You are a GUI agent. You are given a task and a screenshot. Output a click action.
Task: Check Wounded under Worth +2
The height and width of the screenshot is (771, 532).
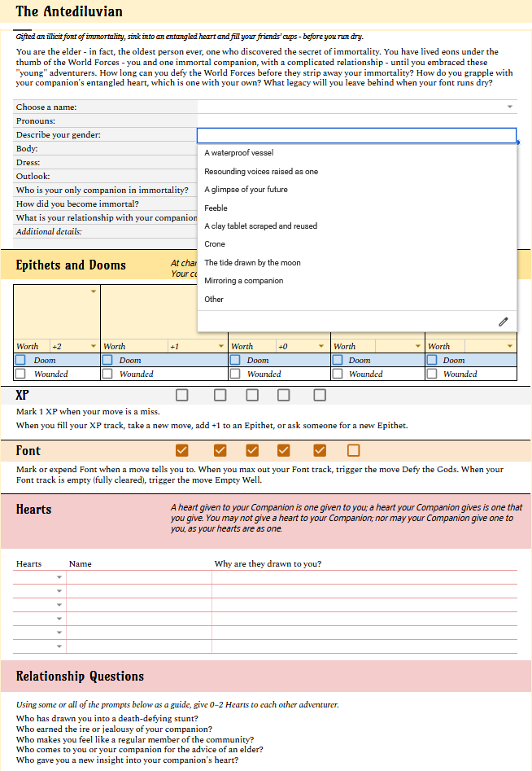[20, 374]
